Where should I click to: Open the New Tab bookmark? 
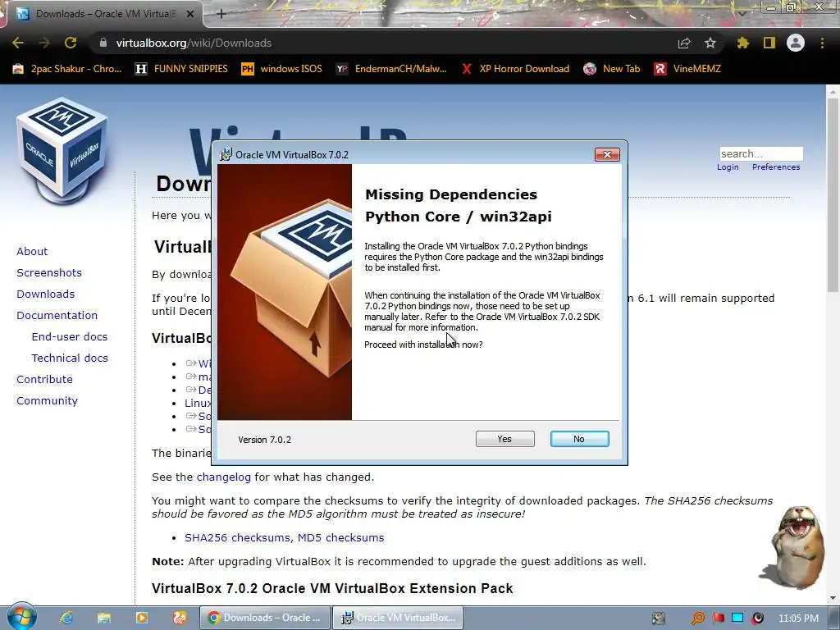612,69
